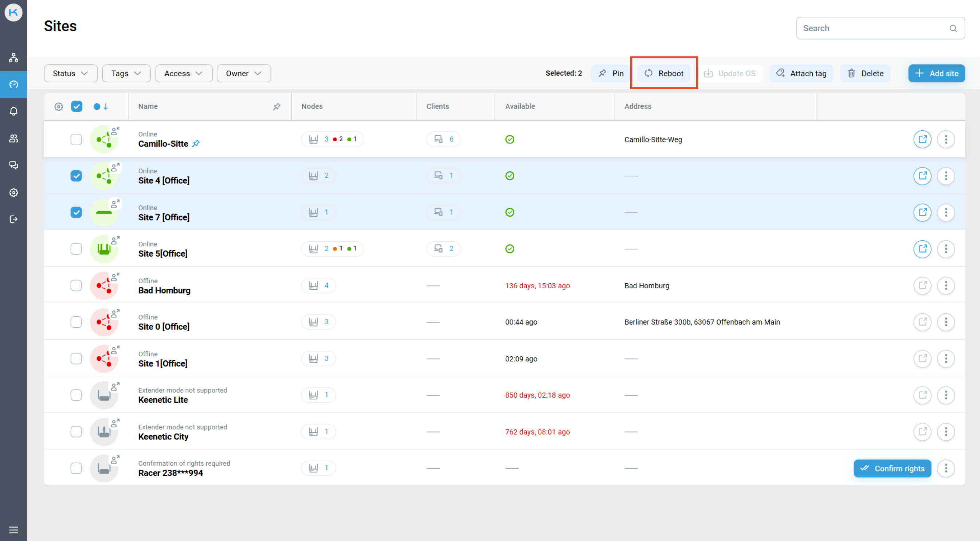Screen dimensions: 980x541
Task: Reboot the selected sites
Action: point(664,73)
